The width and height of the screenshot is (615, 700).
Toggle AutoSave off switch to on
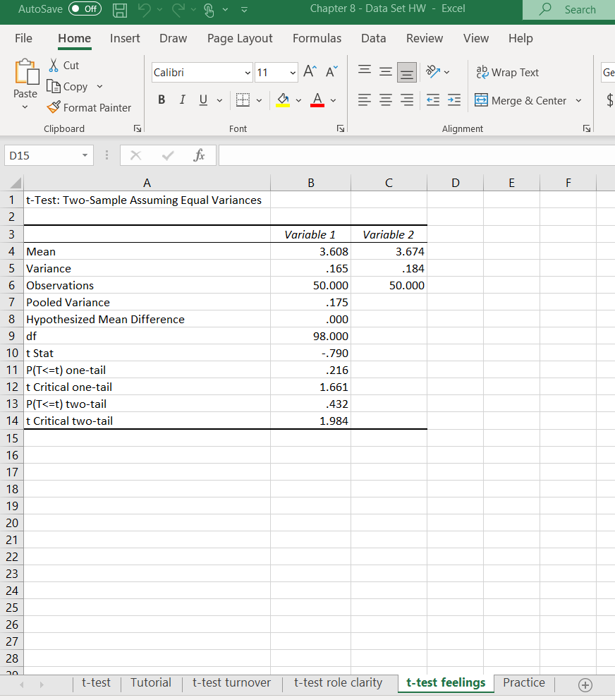click(85, 9)
